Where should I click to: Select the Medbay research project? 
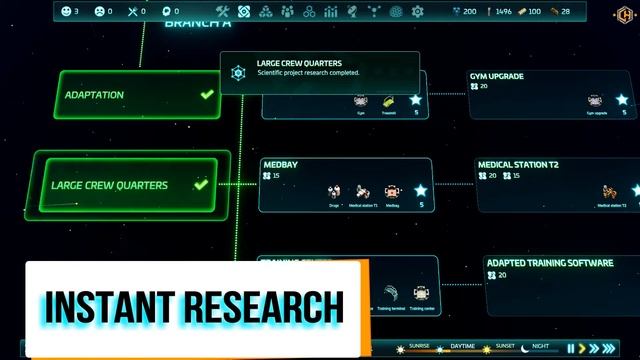(x=346, y=185)
